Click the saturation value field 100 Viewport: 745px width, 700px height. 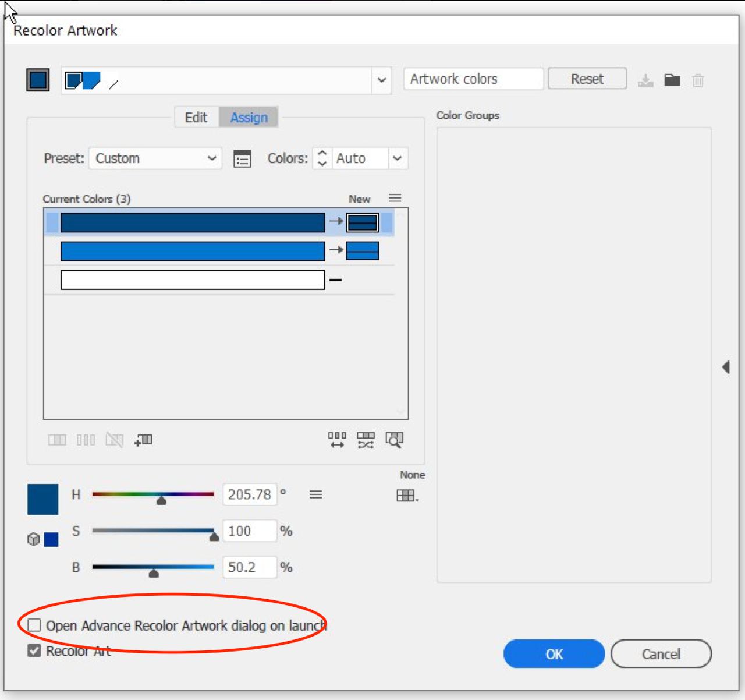click(x=250, y=531)
